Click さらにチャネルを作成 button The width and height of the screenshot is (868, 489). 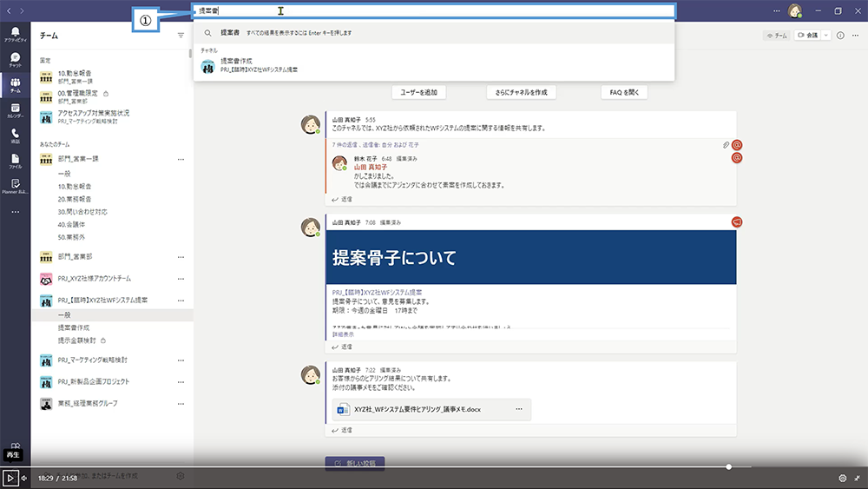[521, 92]
